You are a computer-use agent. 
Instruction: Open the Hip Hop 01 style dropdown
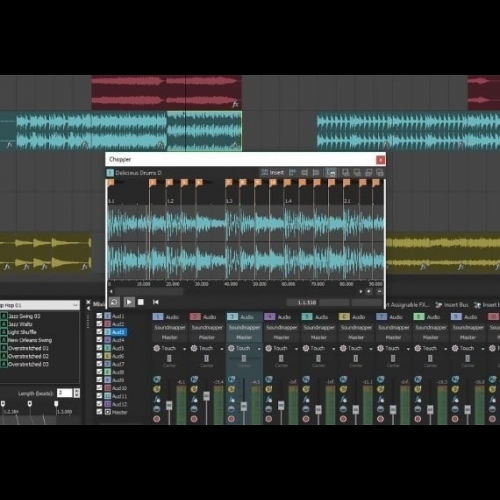[x=75, y=305]
